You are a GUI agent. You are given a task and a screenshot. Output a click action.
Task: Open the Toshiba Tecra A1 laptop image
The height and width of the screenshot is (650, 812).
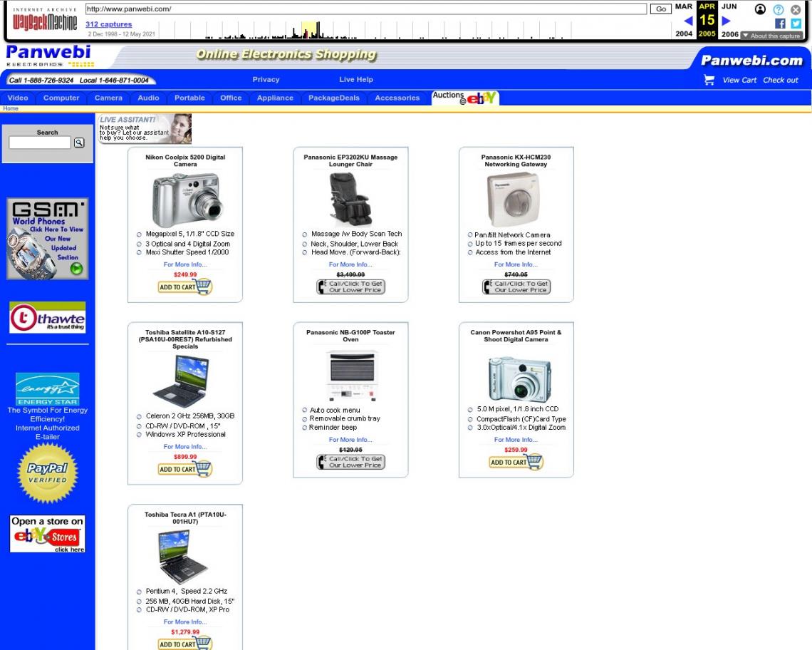click(x=182, y=557)
